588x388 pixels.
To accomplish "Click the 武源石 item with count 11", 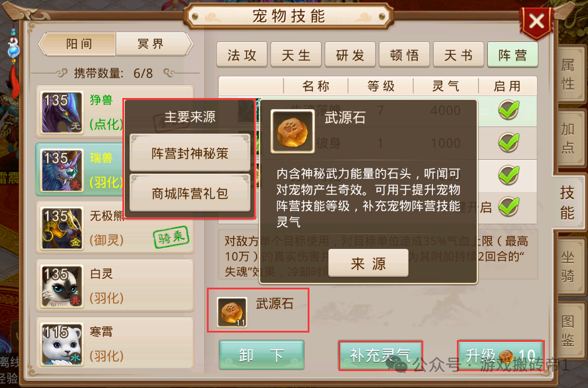I will click(232, 313).
